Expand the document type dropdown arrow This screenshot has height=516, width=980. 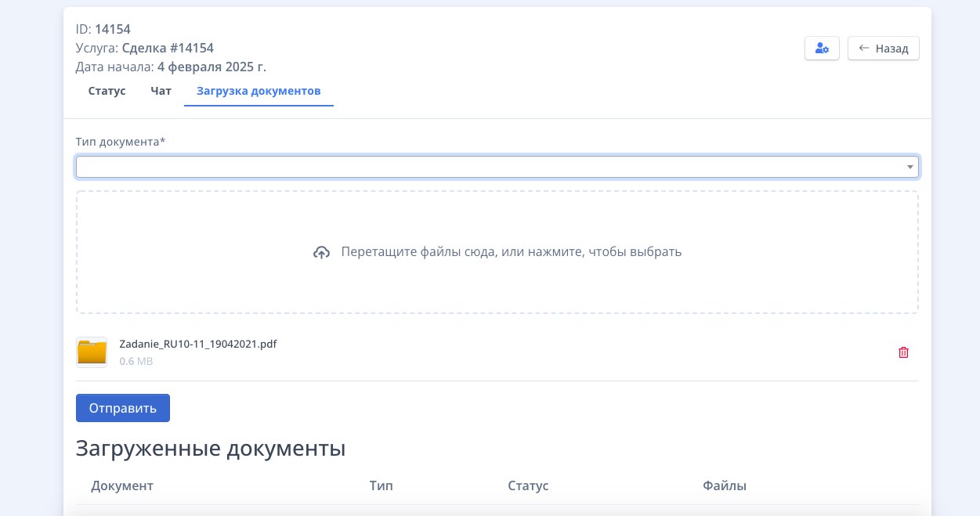coord(909,167)
